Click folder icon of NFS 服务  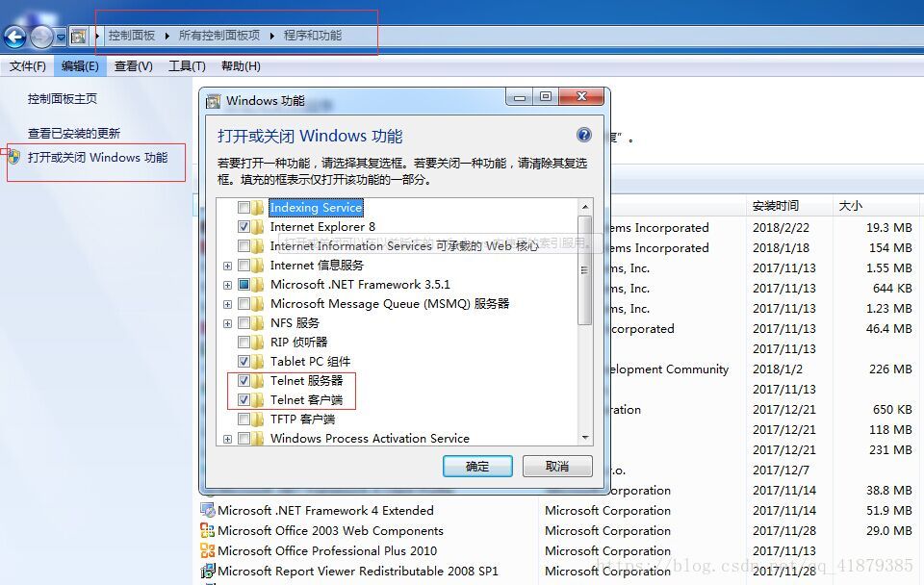click(258, 323)
